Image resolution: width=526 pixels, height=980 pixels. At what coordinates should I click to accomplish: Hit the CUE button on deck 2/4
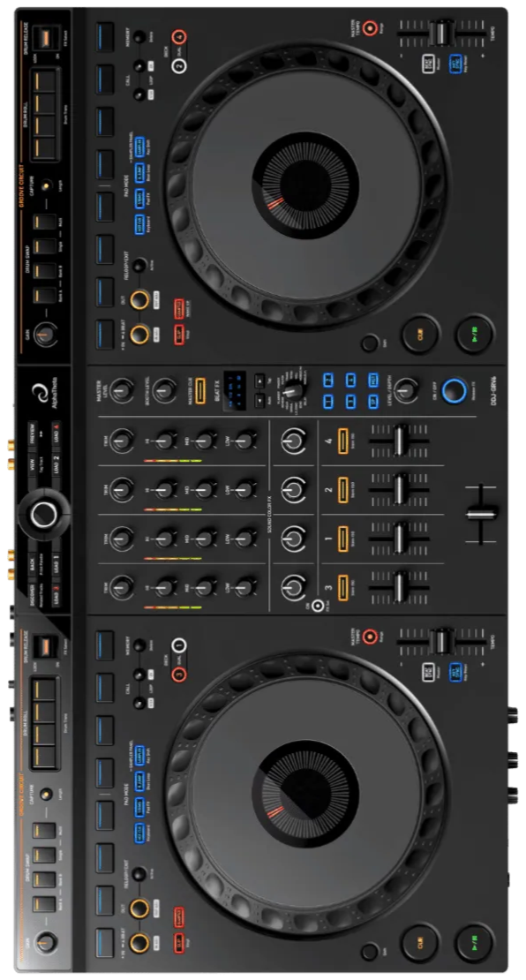click(420, 335)
